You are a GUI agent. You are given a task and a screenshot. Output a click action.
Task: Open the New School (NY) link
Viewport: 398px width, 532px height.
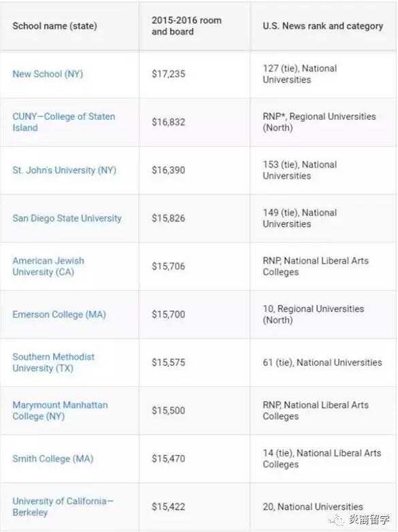(48, 74)
